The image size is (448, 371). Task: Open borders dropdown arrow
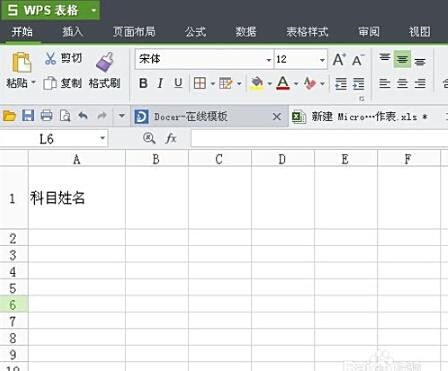pyautogui.click(x=212, y=83)
